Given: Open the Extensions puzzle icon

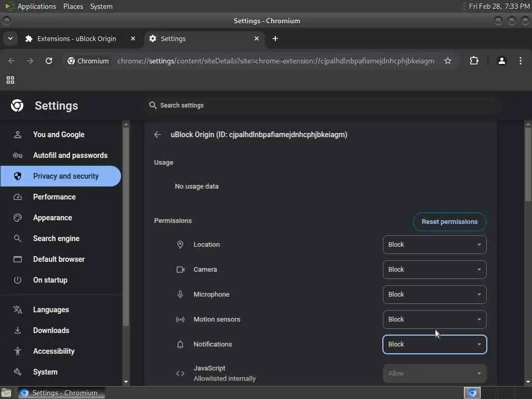Looking at the screenshot, I should pyautogui.click(x=474, y=61).
